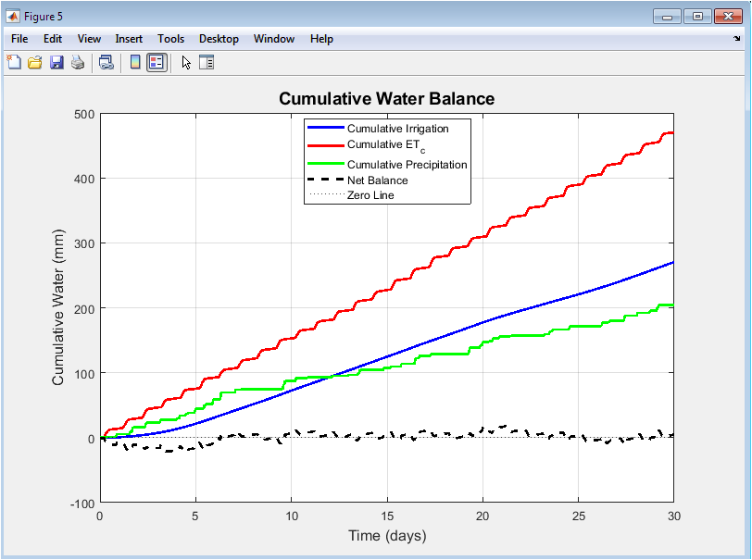Click the Open File folder icon
The height and width of the screenshot is (560, 752).
pos(35,62)
